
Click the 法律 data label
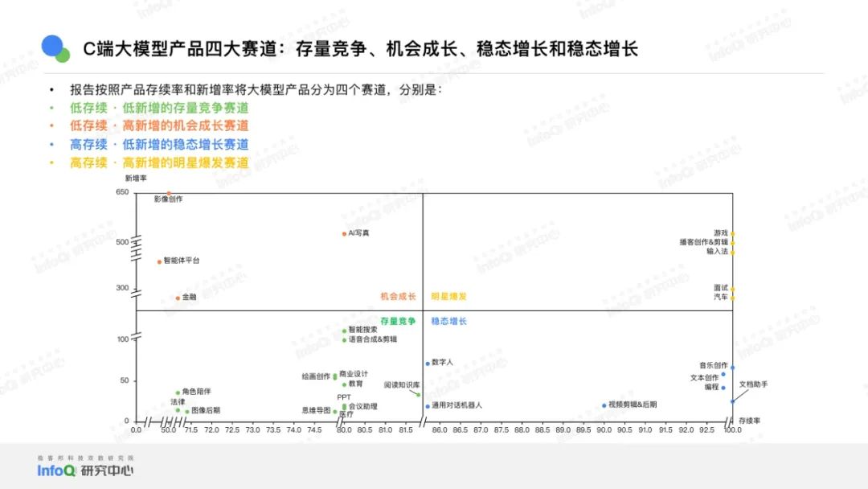(178, 402)
